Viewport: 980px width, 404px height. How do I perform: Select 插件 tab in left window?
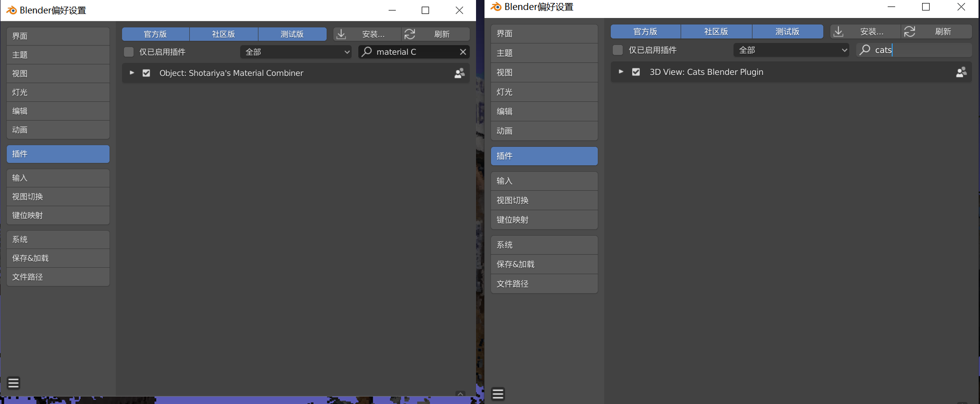click(58, 154)
